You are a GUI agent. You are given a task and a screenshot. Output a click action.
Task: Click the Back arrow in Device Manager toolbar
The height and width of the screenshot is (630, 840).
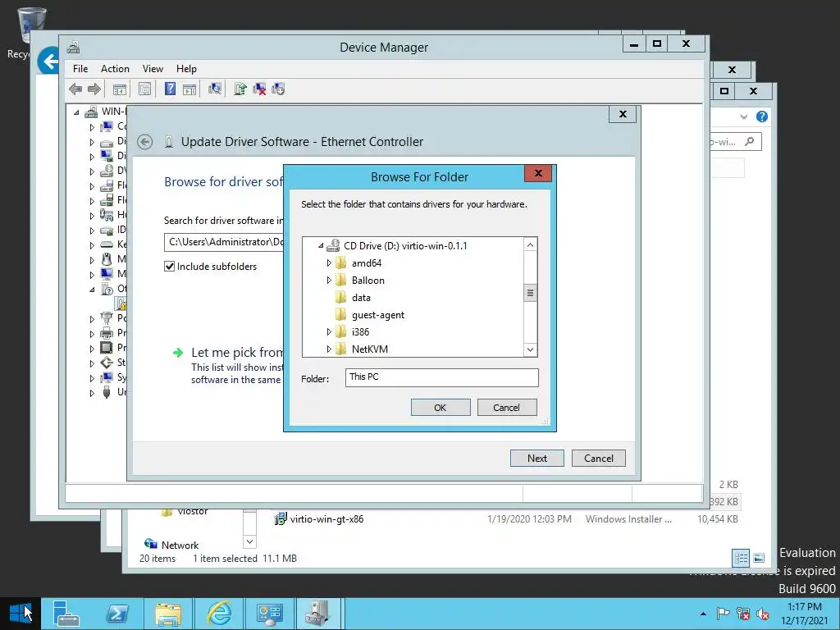[75, 89]
